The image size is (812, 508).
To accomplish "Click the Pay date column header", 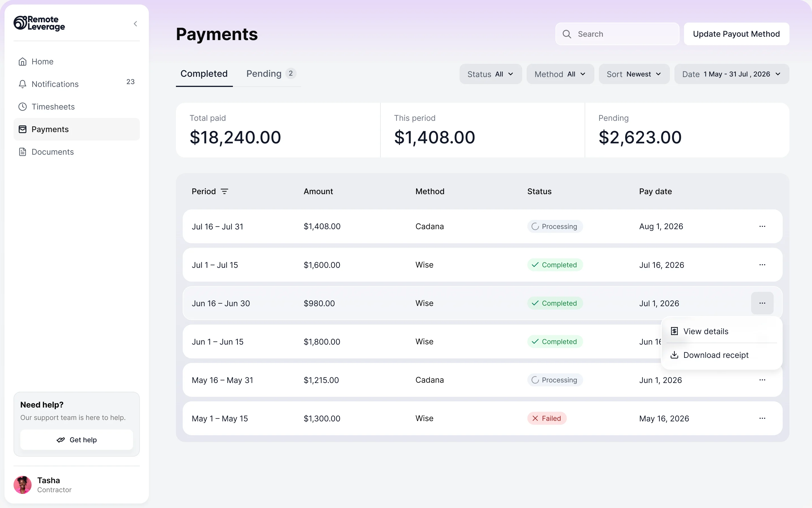I will click(655, 192).
